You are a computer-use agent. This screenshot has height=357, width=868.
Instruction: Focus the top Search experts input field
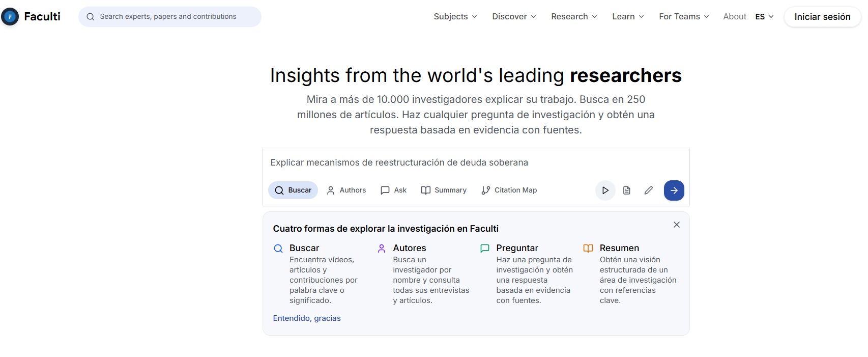170,17
